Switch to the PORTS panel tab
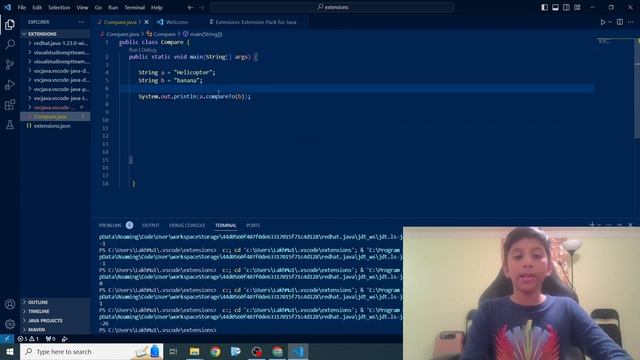 pyautogui.click(x=253, y=225)
